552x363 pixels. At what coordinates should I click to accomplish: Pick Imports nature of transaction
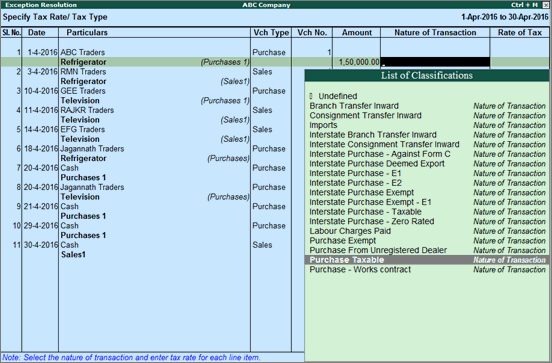tap(427, 125)
